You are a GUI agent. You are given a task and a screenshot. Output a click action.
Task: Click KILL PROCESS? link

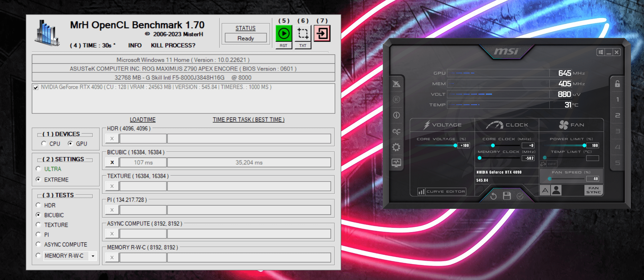173,45
